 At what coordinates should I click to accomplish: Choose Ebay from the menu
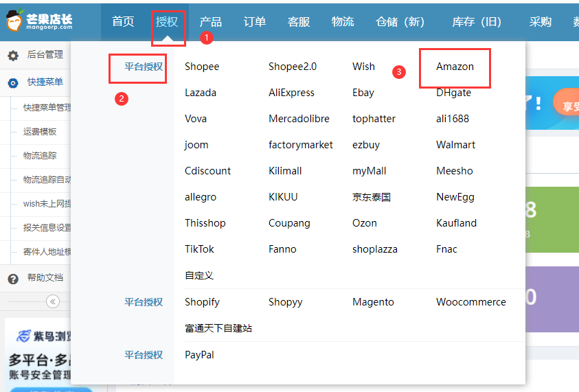pos(363,93)
